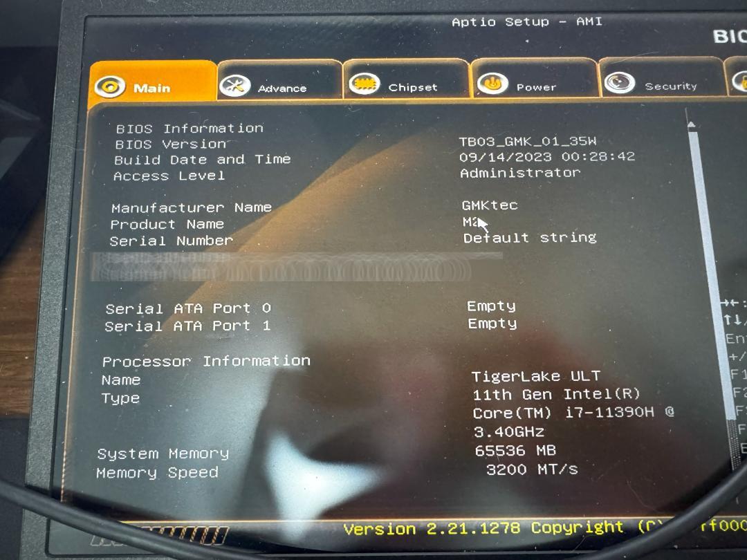The height and width of the screenshot is (560, 747).
Task: Click the scrollbar up arrow
Action: point(691,124)
